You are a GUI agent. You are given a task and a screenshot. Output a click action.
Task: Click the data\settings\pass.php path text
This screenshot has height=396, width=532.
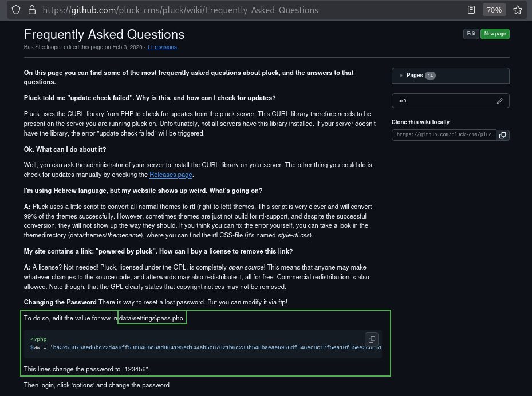[x=151, y=318]
